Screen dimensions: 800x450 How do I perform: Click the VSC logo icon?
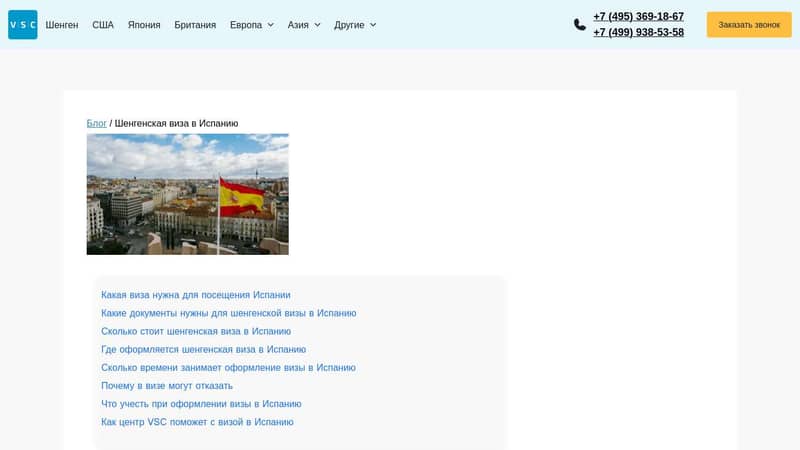pos(22,24)
